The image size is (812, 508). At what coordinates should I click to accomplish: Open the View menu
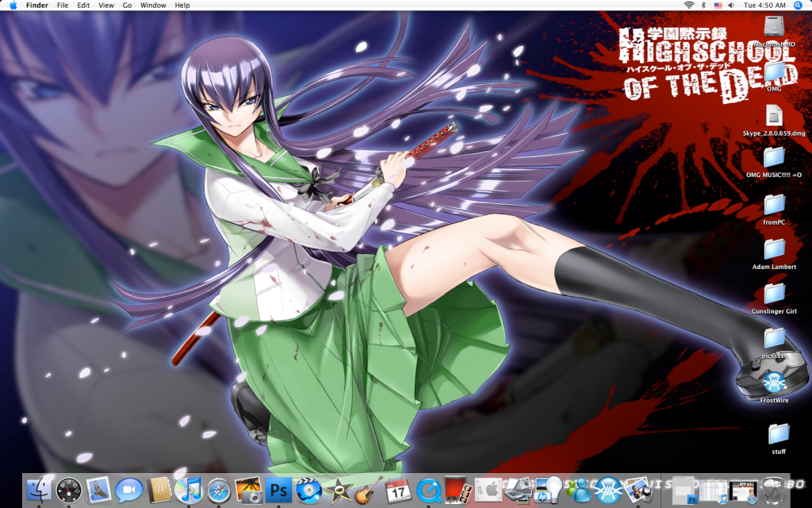[106, 6]
